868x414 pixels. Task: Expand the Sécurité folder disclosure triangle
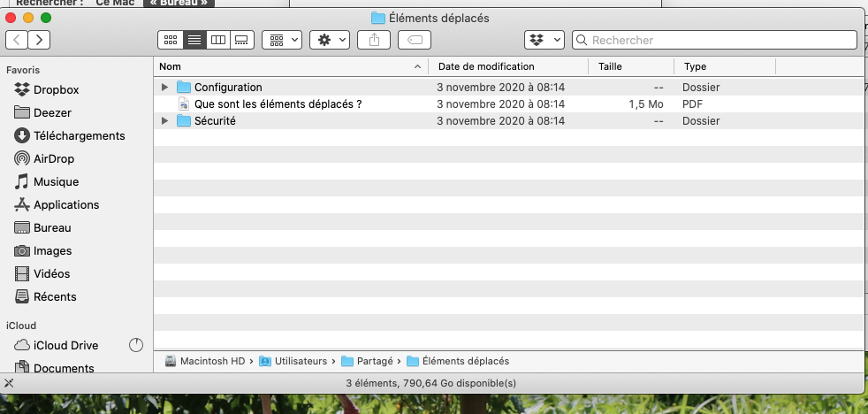coord(164,121)
